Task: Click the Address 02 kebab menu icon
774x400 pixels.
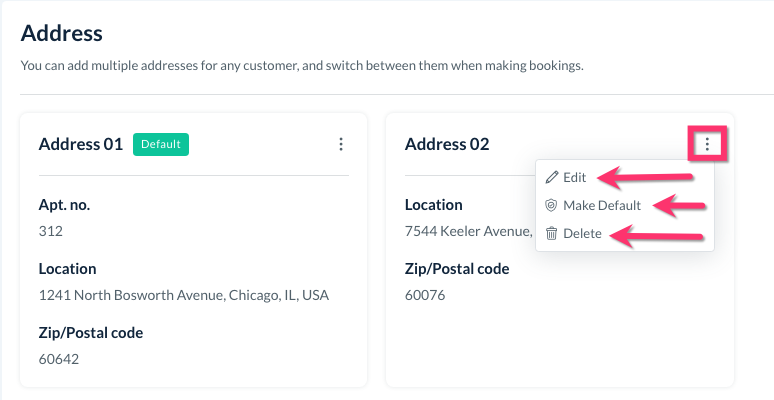Action: coord(707,144)
